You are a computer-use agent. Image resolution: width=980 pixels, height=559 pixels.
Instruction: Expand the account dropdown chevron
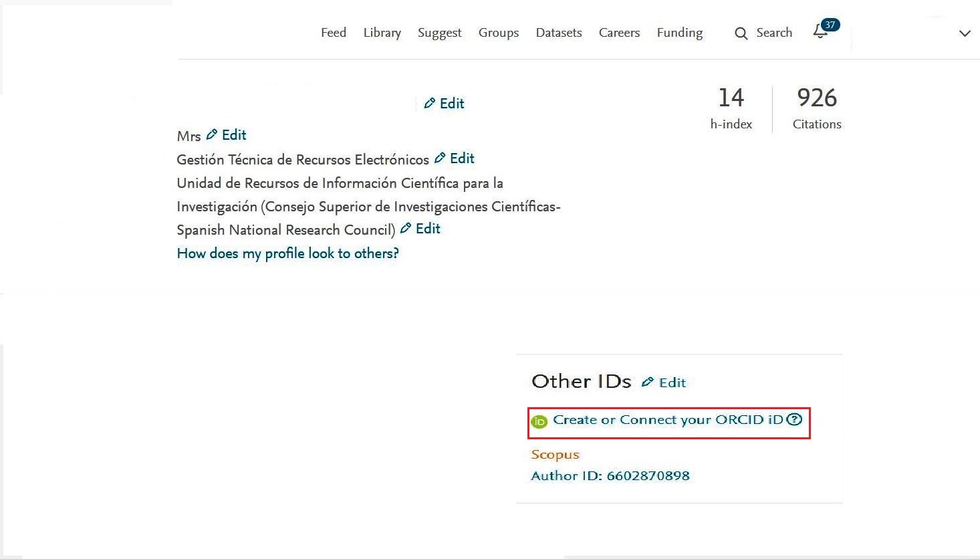pos(964,33)
